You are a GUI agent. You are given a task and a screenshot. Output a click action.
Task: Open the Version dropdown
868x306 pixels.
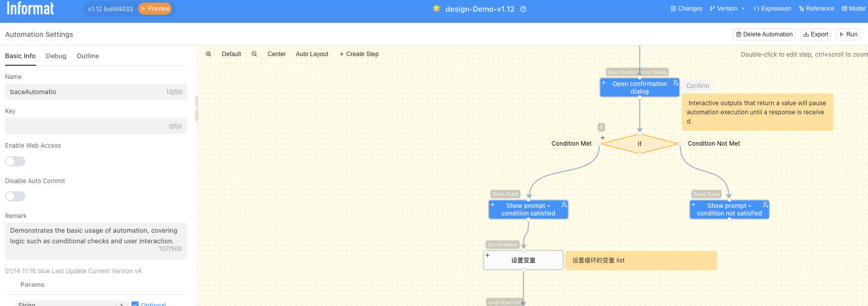coord(727,9)
